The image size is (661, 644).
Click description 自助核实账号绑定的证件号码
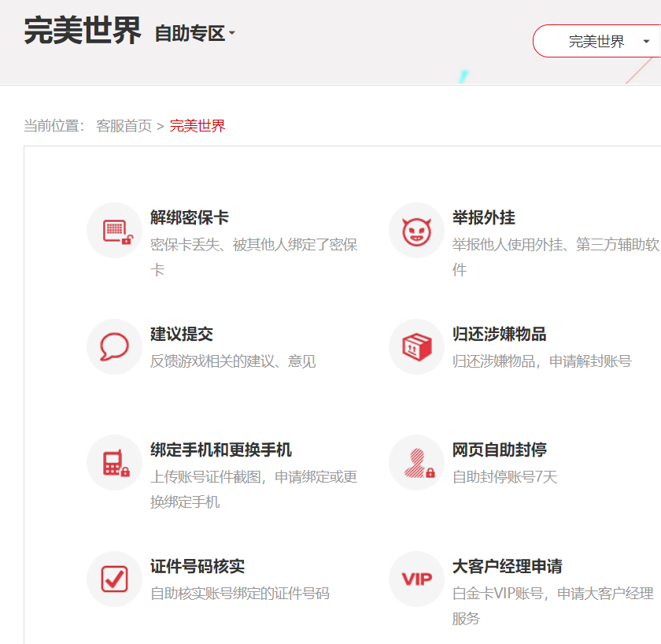(240, 594)
